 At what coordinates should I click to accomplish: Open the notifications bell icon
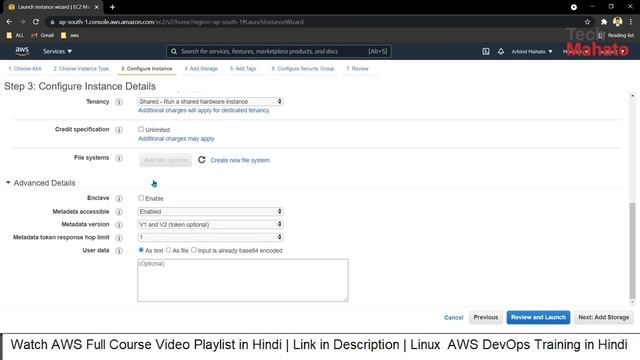501,51
